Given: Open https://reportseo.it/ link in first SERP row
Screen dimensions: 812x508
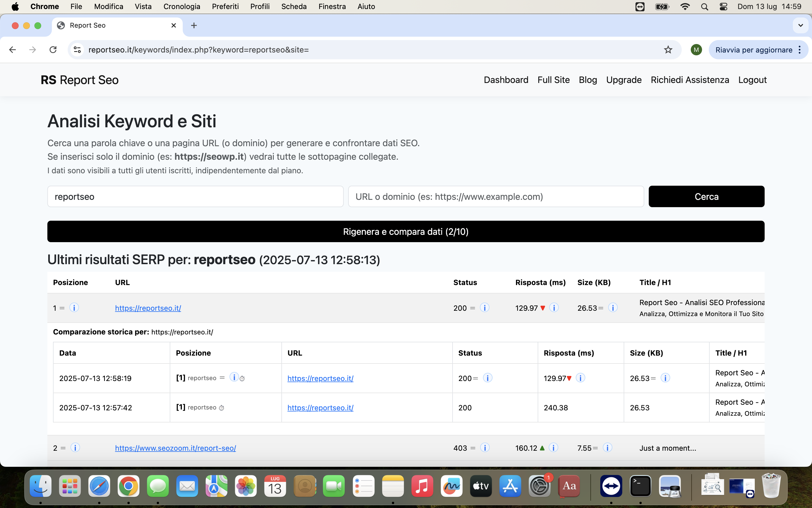Looking at the screenshot, I should 148,308.
